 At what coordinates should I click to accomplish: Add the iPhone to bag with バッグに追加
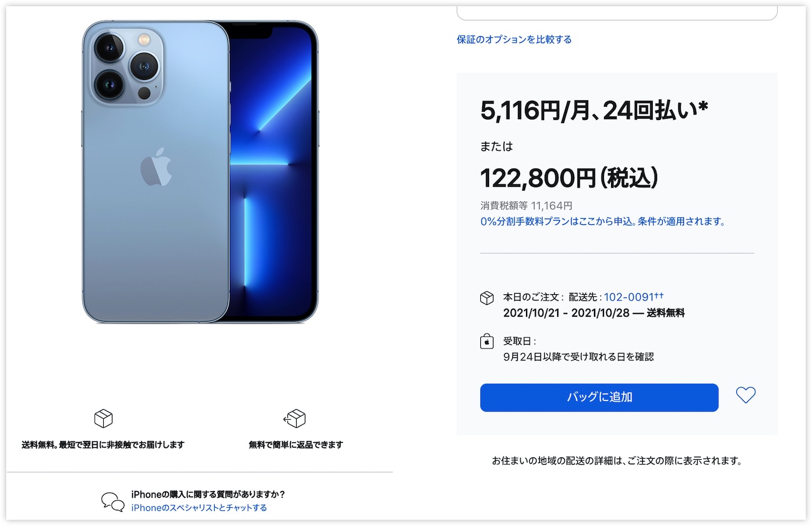point(599,397)
